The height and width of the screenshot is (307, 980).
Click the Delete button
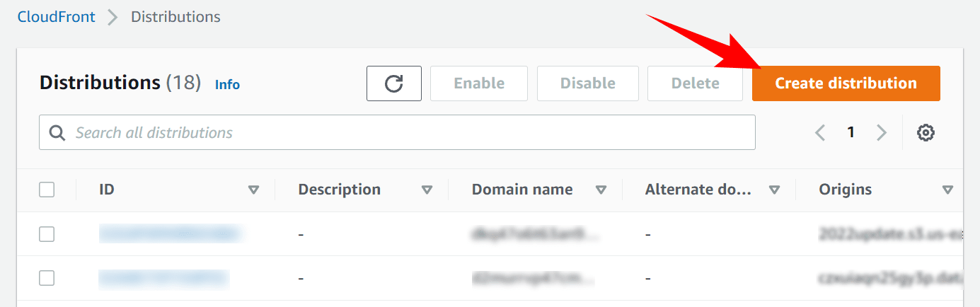695,83
